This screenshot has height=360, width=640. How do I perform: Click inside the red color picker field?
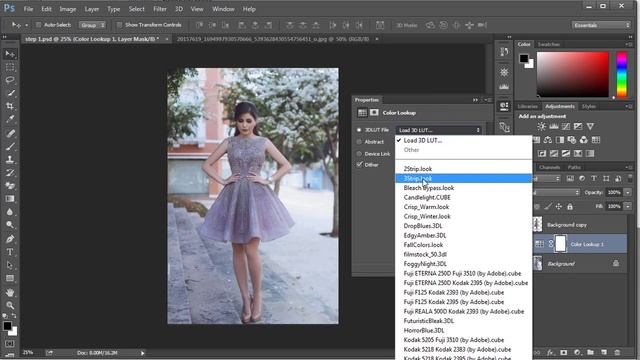click(x=572, y=74)
